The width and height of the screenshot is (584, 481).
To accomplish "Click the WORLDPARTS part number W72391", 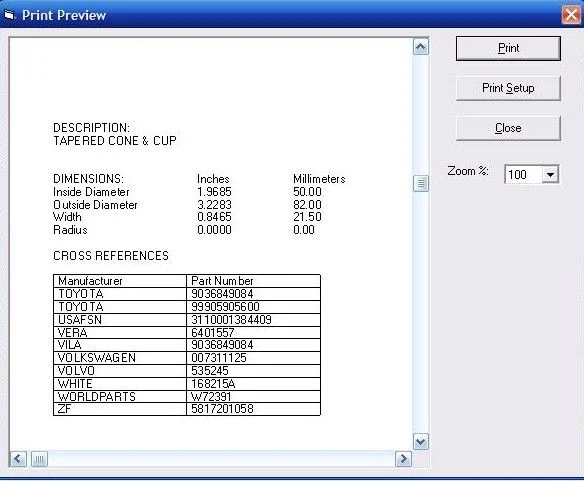I will (x=211, y=396).
